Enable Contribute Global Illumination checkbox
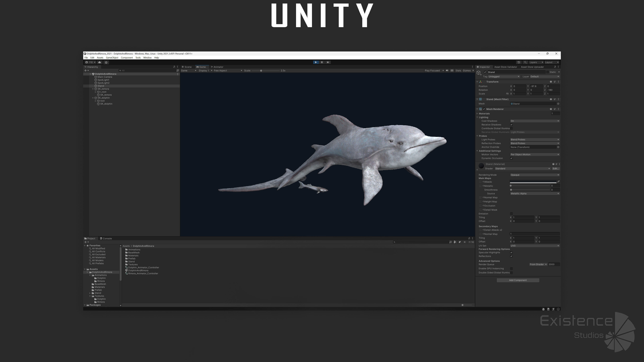 [511, 128]
